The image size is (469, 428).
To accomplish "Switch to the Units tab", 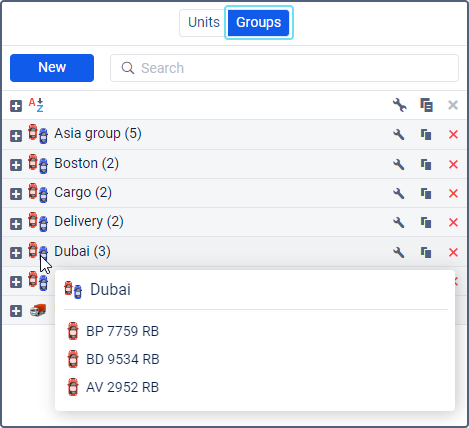I will click(204, 23).
